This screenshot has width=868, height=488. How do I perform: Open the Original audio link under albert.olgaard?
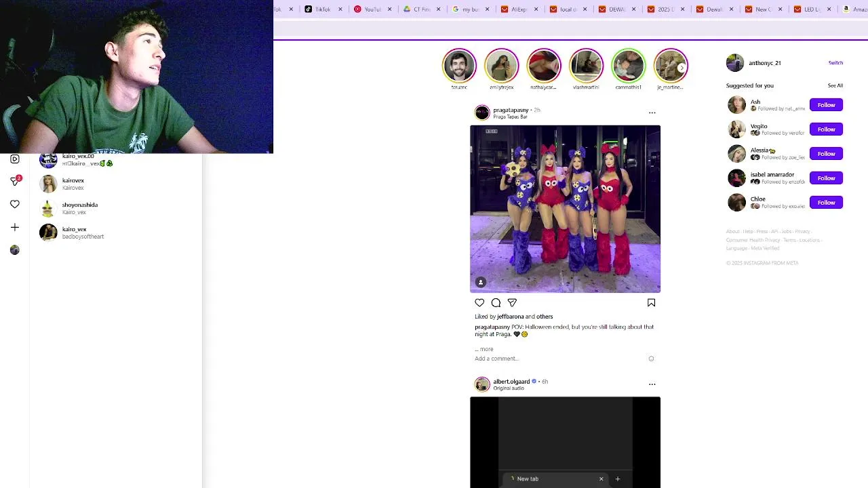509,388
